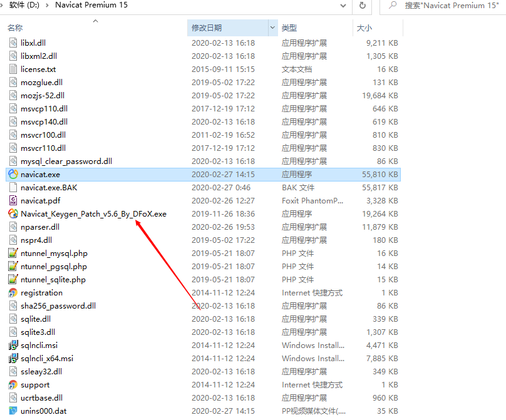Click the 文本文档 type cell
Image resolution: width=506 pixels, height=420 pixels.
coord(297,69)
